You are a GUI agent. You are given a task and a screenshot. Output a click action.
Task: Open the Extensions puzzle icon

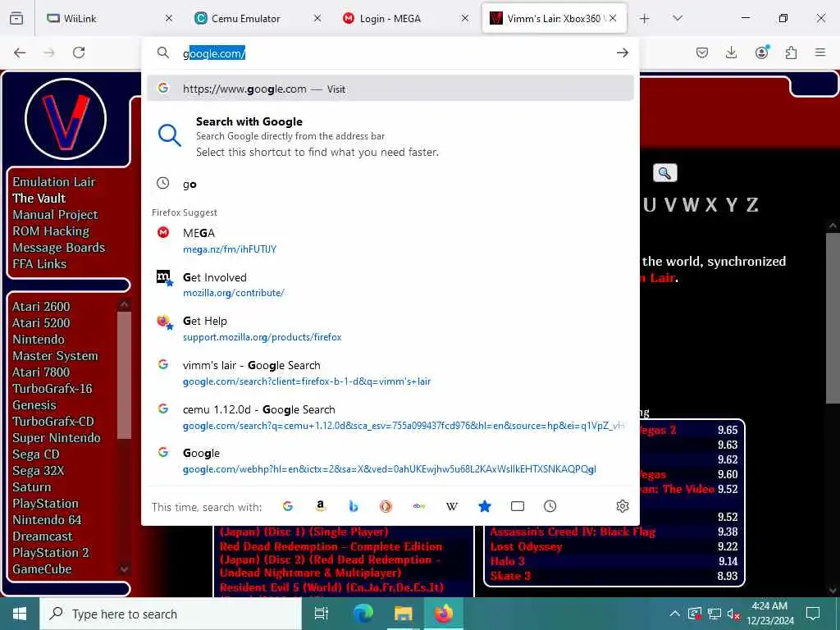click(x=791, y=52)
